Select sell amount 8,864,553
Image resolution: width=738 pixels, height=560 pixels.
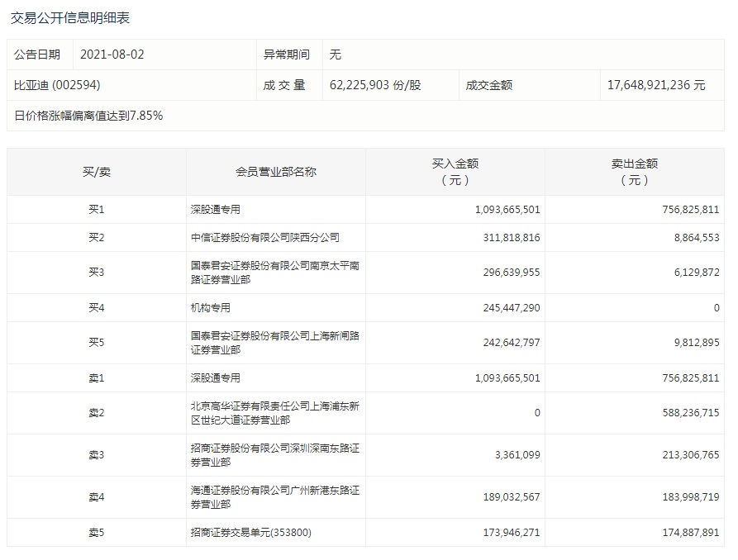(x=697, y=238)
